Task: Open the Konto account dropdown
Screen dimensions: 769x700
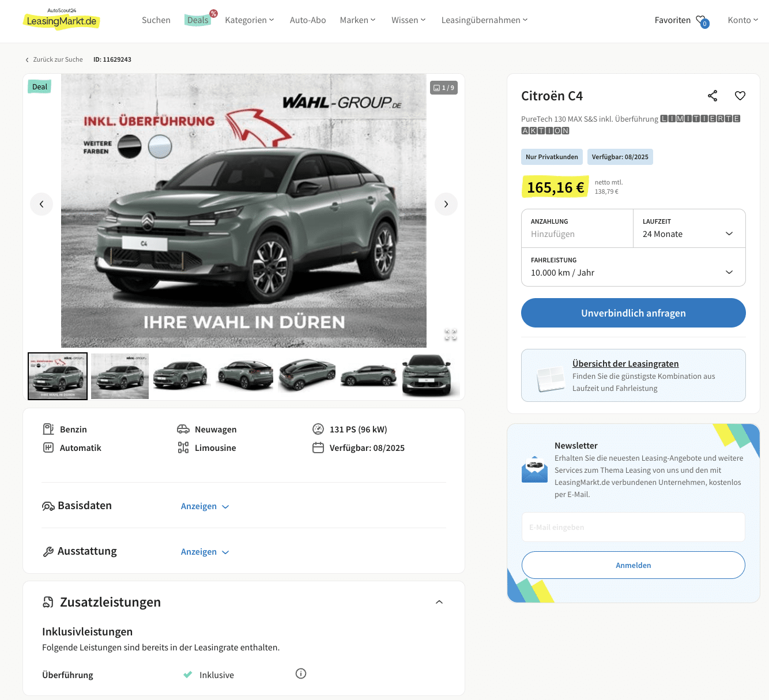Action: click(743, 20)
